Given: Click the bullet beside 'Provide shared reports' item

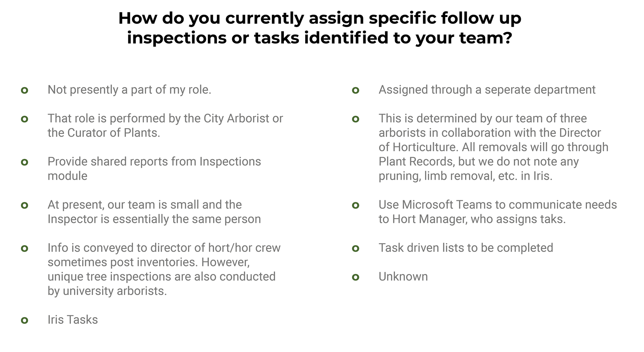Looking at the screenshot, I should (x=25, y=162).
